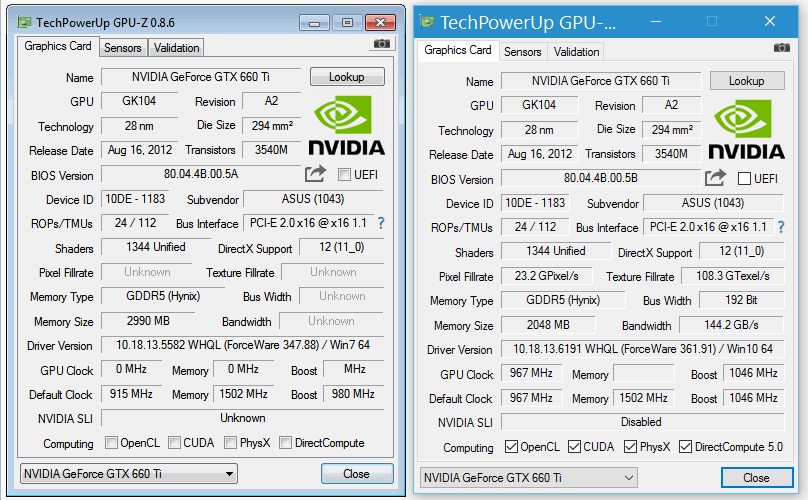Close the GPU-Z 0.8.6 left window via X
This screenshot has height=500, width=808.
point(380,23)
